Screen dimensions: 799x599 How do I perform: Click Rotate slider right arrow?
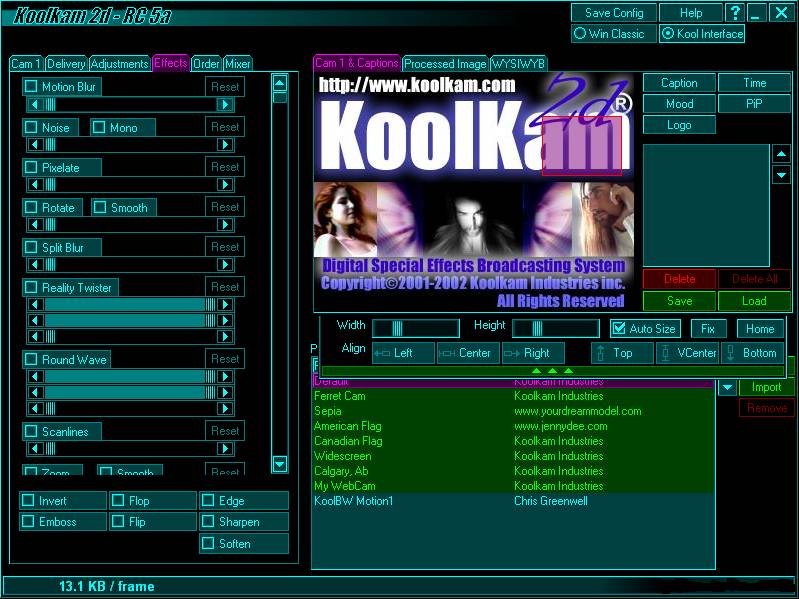pos(225,225)
